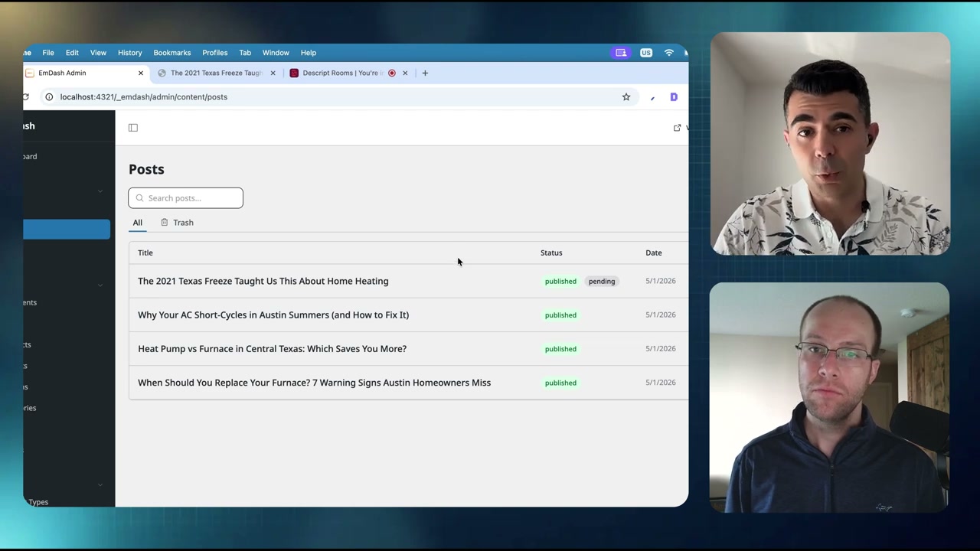Select the highlighted blue sidebar item
The image size is (980, 551).
coord(67,230)
